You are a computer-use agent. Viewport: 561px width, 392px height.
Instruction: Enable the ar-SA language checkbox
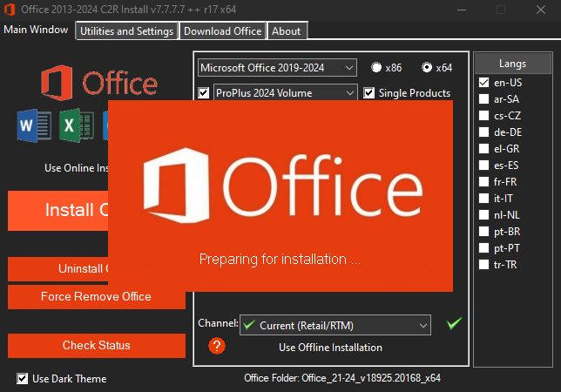(483, 98)
